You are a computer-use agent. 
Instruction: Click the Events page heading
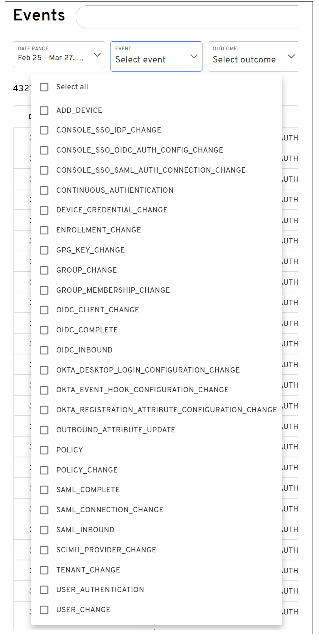[x=39, y=16]
